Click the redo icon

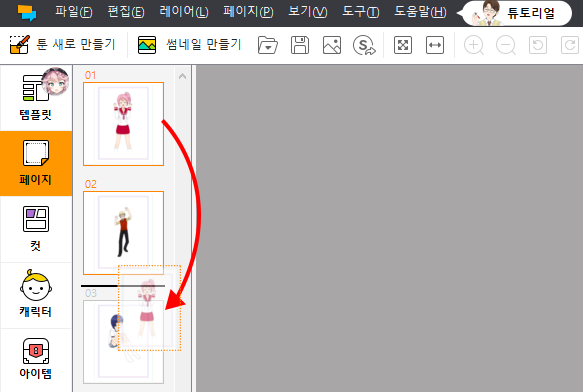coord(570,45)
